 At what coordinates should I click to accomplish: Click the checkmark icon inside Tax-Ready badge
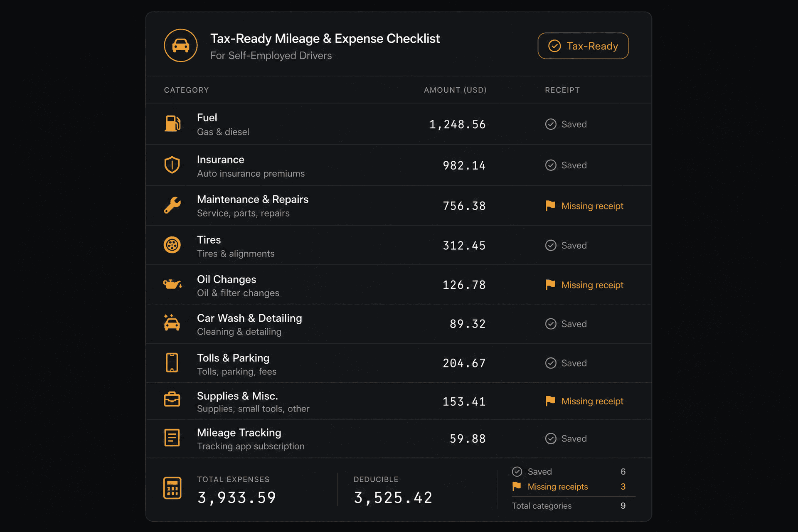point(554,46)
